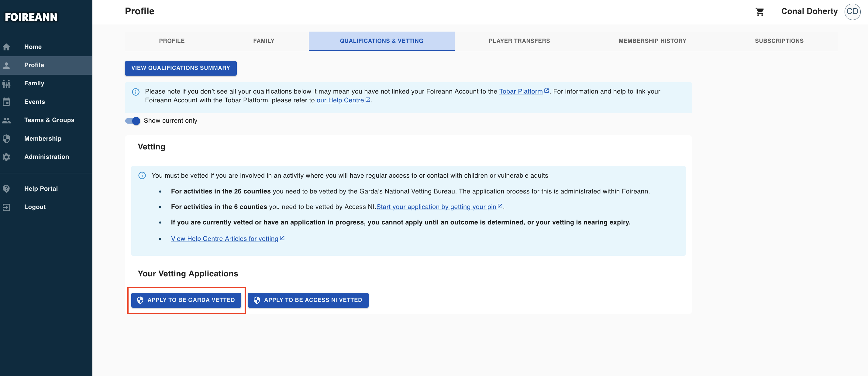Click the Home house icon in sidebar
This screenshot has height=376, width=868.
click(6, 47)
